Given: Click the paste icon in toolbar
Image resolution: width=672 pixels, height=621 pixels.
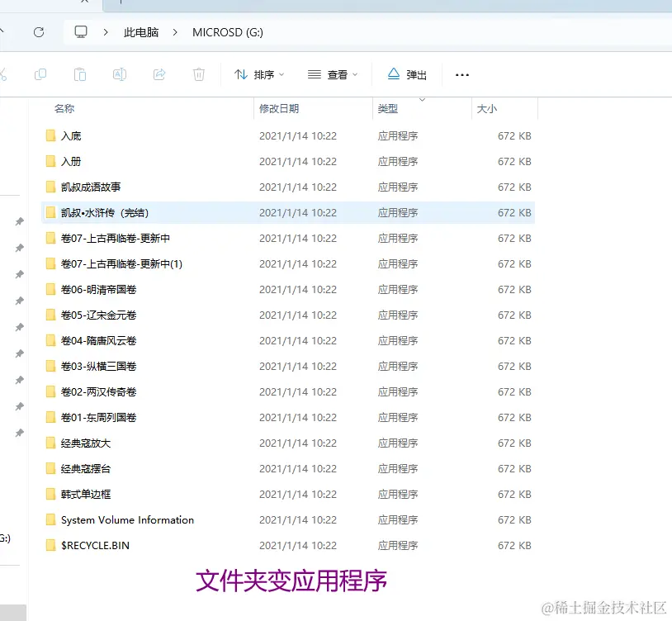Looking at the screenshot, I should click(x=80, y=74).
